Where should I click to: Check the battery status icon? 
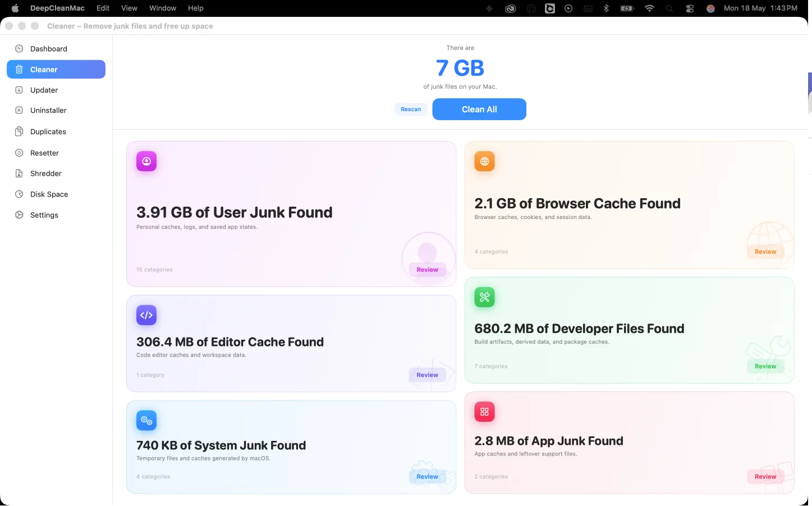627,8
